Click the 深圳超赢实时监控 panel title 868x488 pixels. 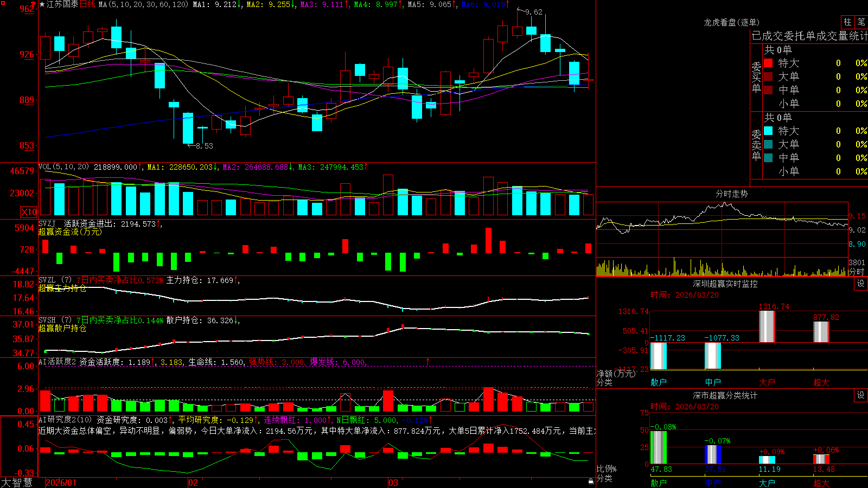(725, 284)
